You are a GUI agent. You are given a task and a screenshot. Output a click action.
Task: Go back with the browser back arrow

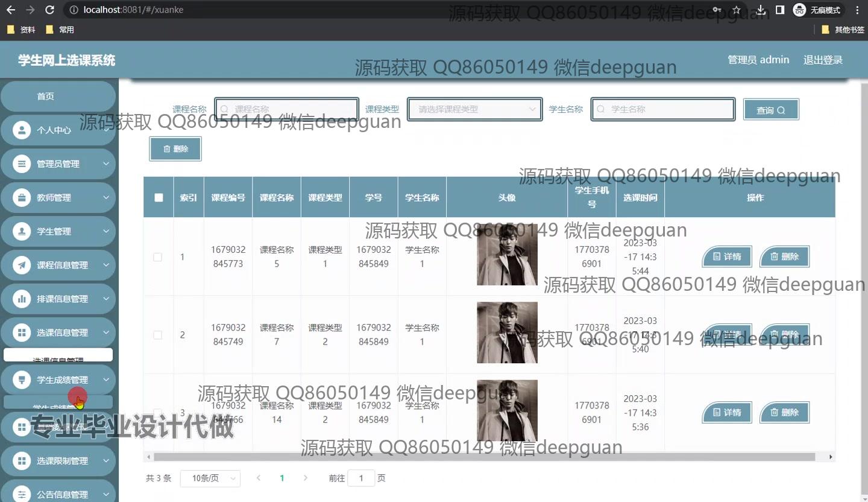coord(11,10)
